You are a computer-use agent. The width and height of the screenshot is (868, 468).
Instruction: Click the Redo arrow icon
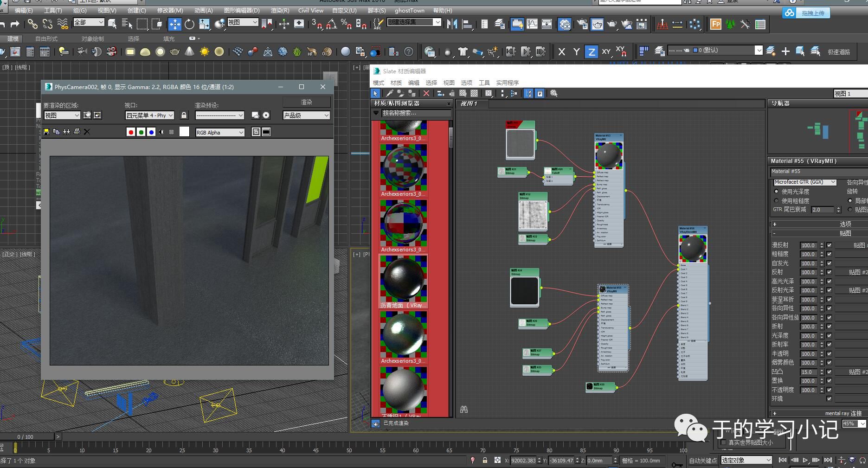[15, 24]
